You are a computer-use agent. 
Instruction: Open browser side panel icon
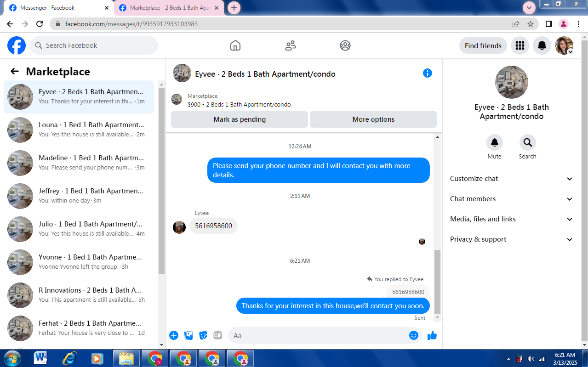tap(549, 24)
